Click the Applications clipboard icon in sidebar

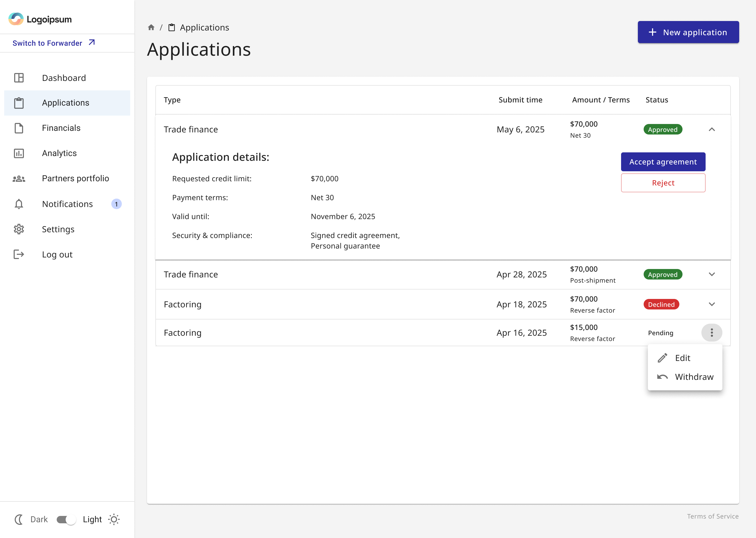pos(19,103)
